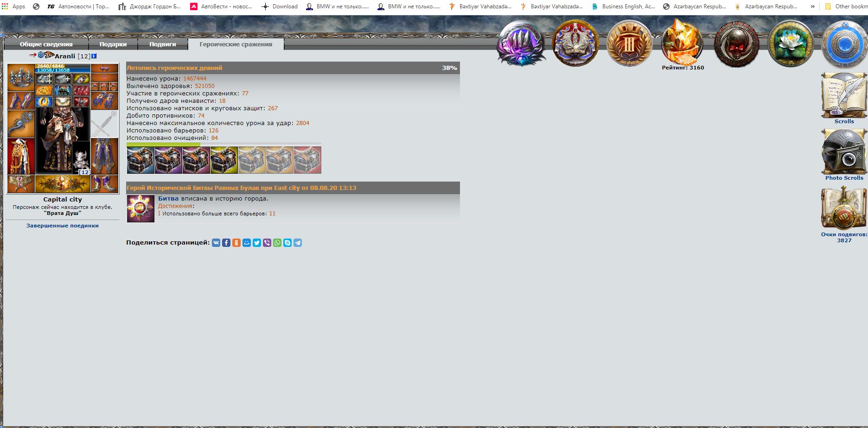Share the page on Moi Mir
The height and width of the screenshot is (428, 868).
(247, 243)
